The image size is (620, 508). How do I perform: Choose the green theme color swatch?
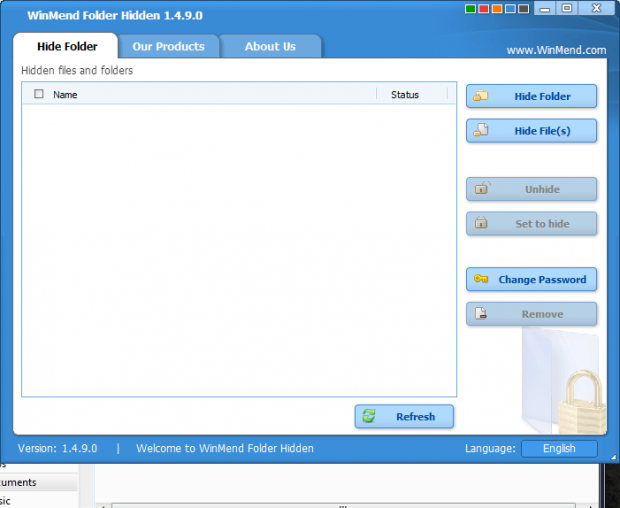click(x=472, y=9)
